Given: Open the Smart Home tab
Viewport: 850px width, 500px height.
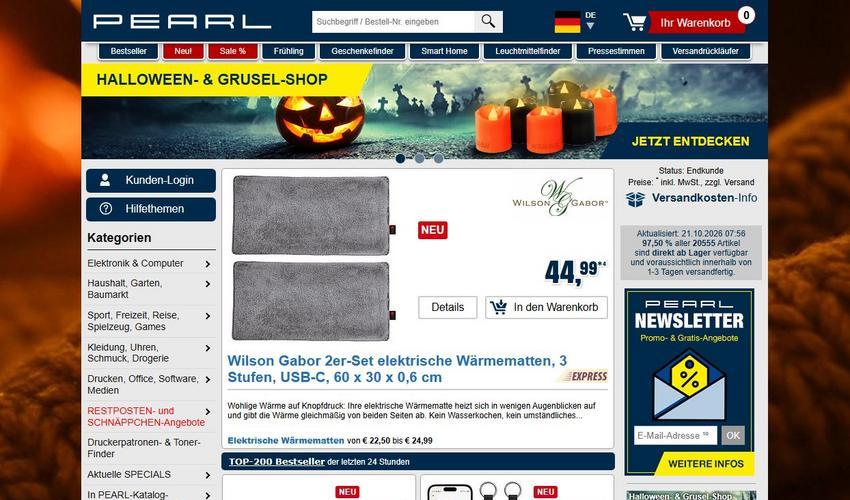Looking at the screenshot, I should [445, 51].
